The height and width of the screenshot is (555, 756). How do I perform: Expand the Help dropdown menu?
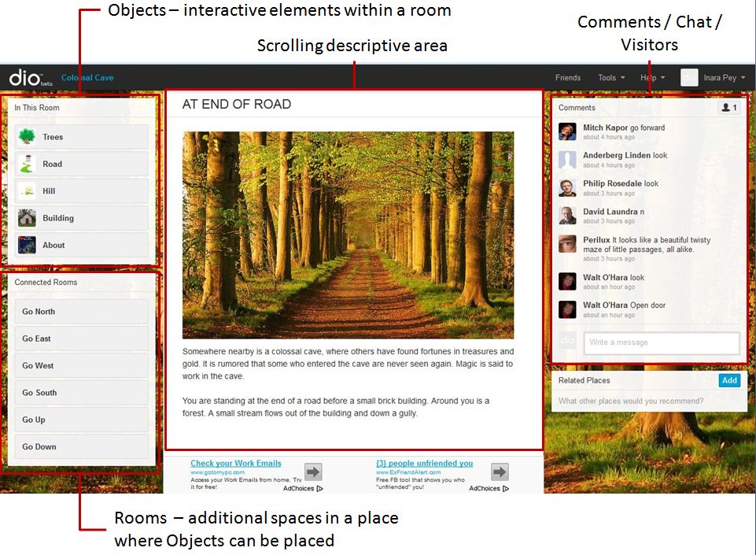651,78
